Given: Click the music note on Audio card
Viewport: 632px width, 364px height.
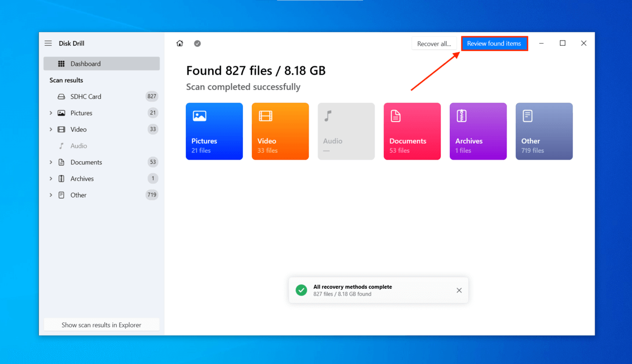Looking at the screenshot, I should click(x=328, y=116).
